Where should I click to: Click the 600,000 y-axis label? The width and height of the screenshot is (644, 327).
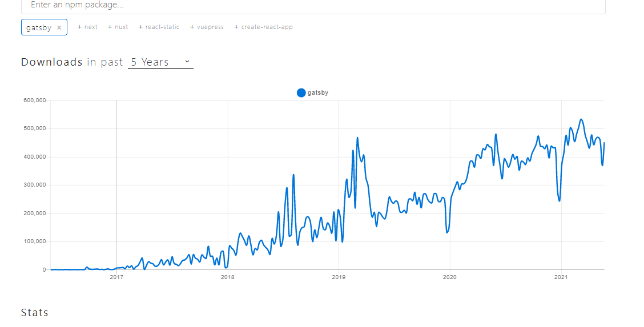pos(34,100)
